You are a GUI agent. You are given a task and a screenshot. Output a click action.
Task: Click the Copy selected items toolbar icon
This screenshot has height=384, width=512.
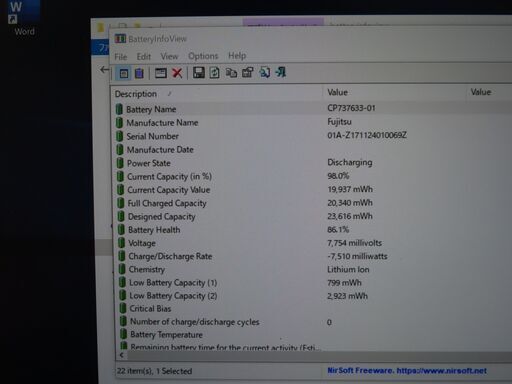tap(231, 73)
